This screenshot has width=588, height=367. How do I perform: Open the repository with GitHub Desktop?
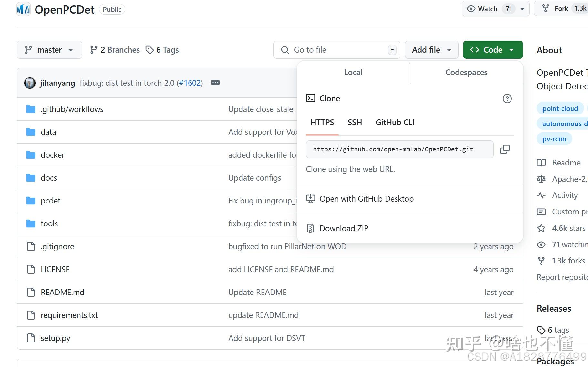tap(366, 199)
